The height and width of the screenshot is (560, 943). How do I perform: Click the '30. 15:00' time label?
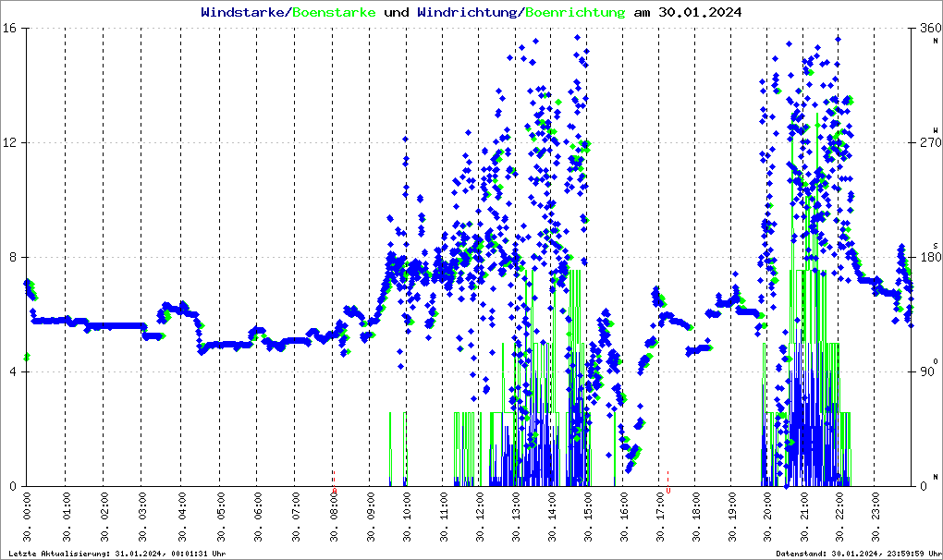tap(588, 517)
